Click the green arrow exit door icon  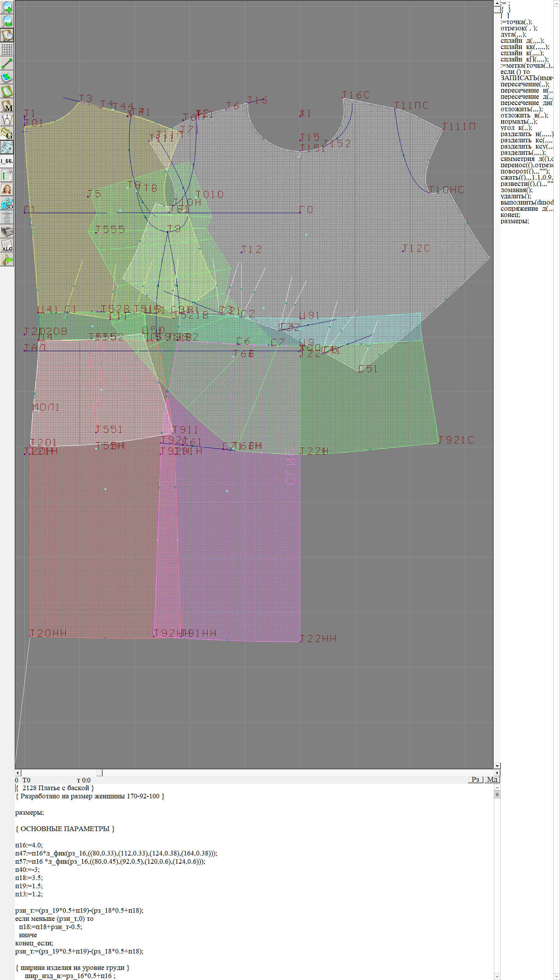(7, 259)
